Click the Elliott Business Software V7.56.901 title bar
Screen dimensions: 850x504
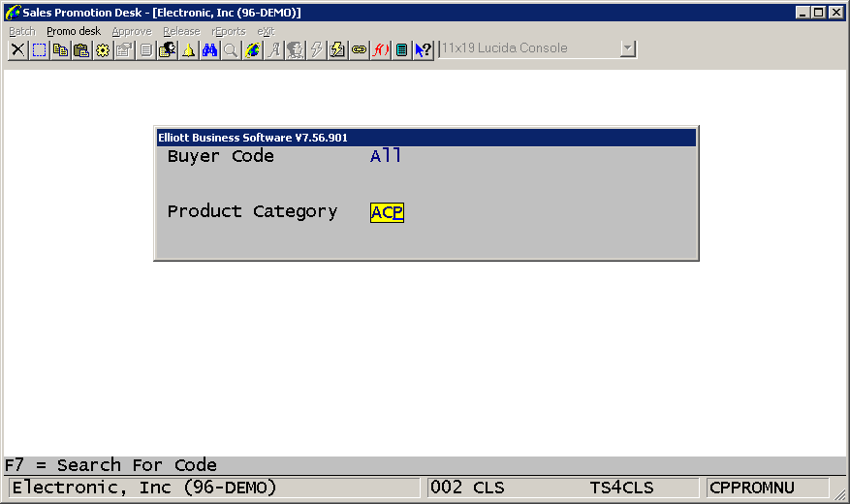pos(426,138)
